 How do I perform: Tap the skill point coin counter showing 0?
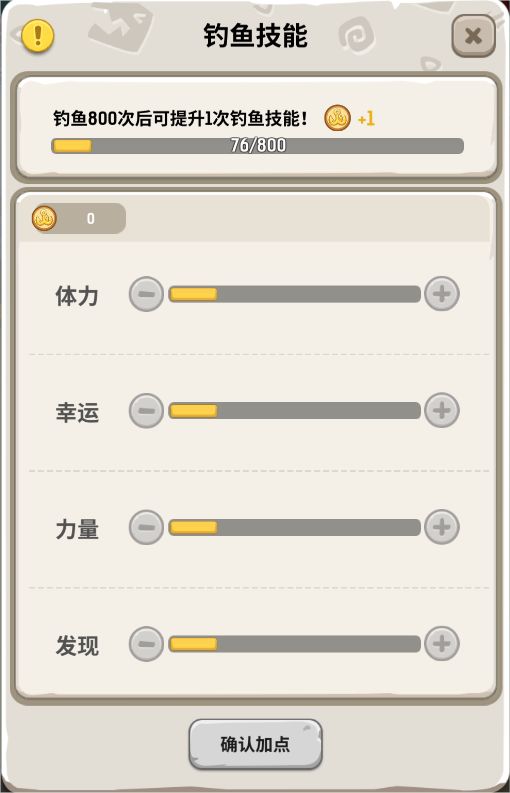coord(78,218)
